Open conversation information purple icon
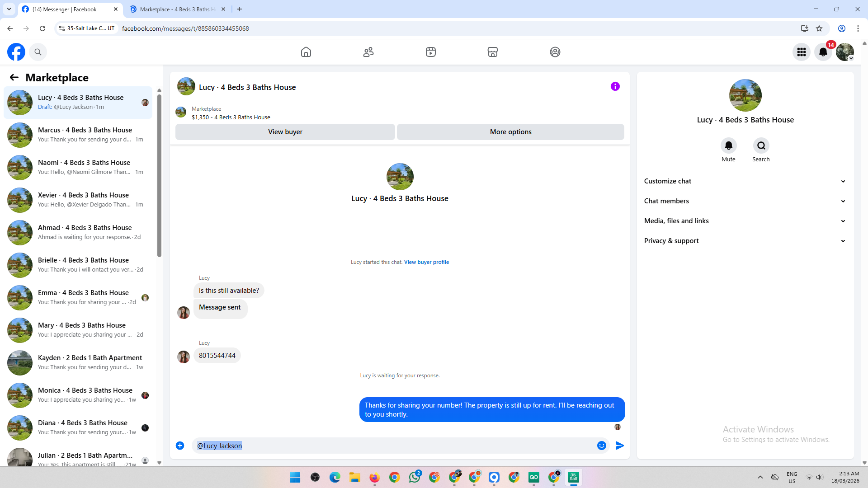This screenshot has width=868, height=488. point(615,86)
